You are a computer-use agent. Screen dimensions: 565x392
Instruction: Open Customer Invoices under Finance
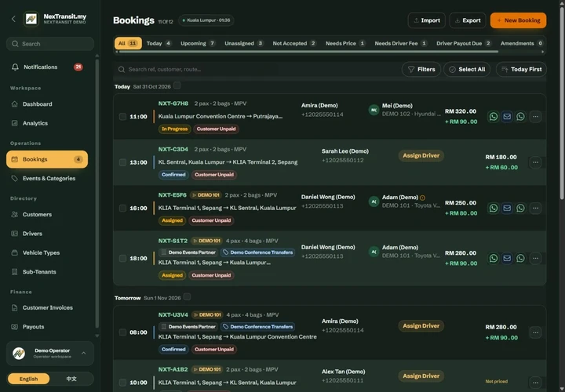[x=47, y=307]
